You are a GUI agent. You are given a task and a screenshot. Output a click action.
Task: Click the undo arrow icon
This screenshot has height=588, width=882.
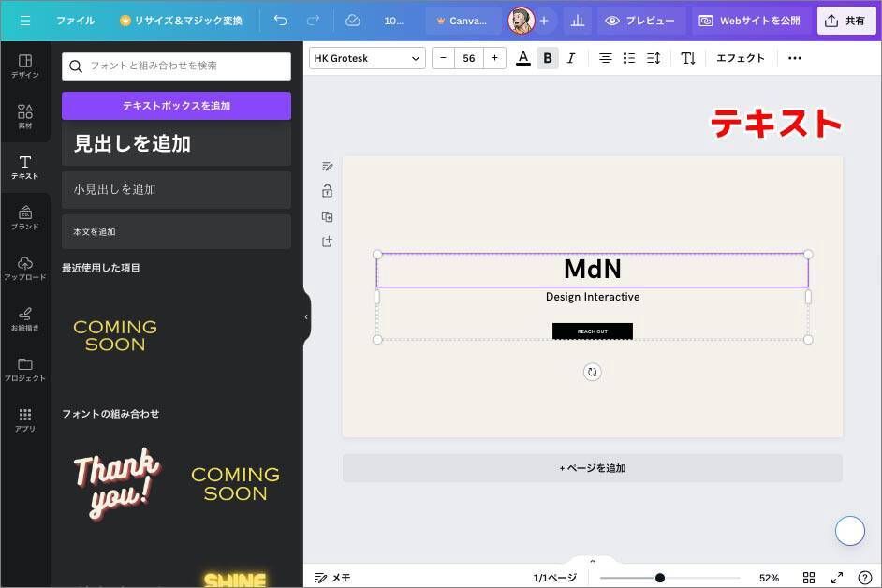point(281,20)
